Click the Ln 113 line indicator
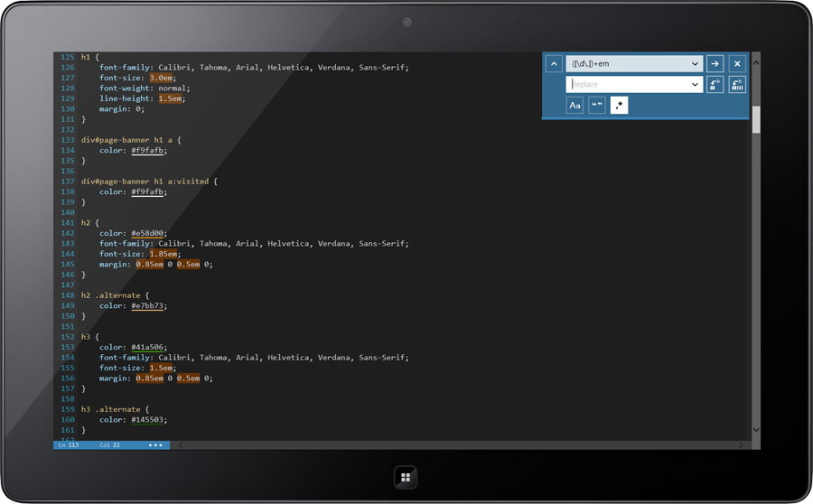Viewport: 813px width, 504px height. [x=68, y=445]
